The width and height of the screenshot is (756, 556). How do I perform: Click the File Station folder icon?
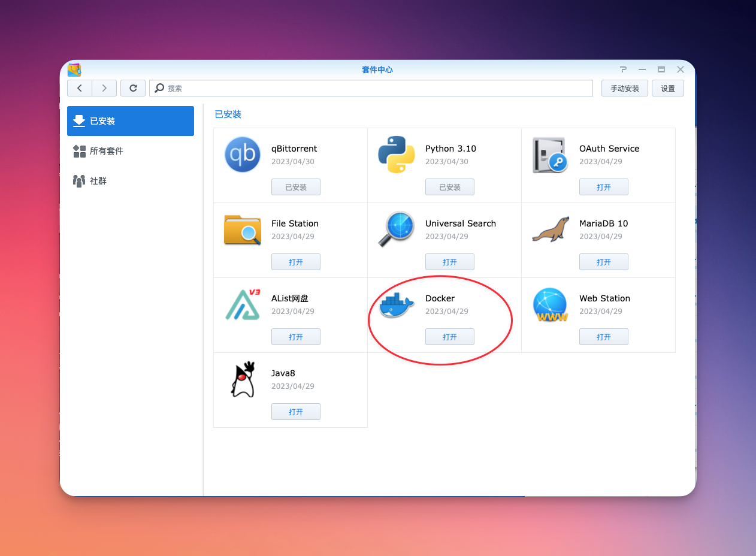pos(243,230)
